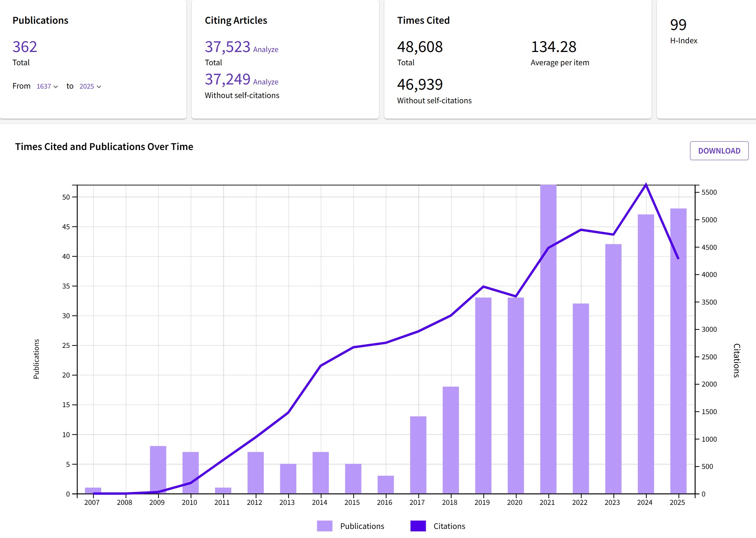The image size is (756, 538).
Task: Toggle the Citations legend swatch
Action: pos(418,526)
